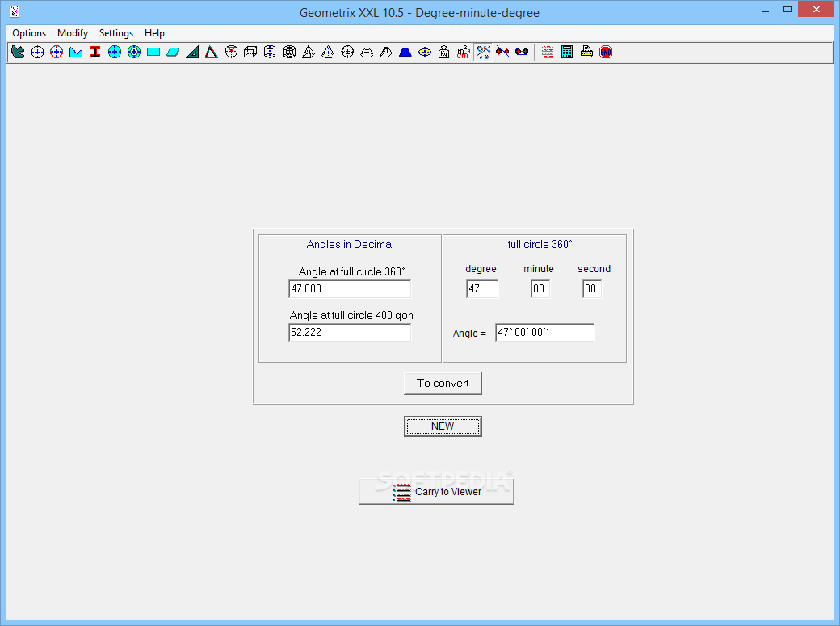Click the printer icon in the toolbar
Viewport: 840px width, 626px height.
click(586, 52)
